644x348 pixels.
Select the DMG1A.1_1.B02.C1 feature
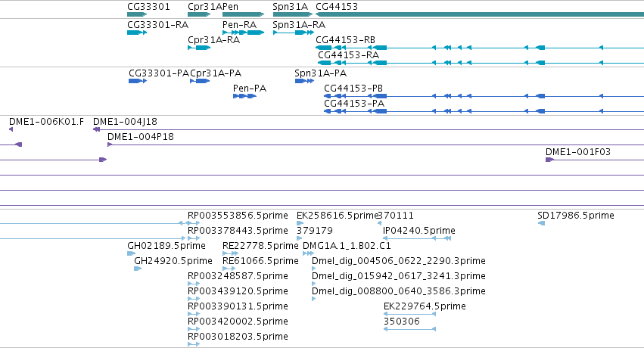[309, 253]
